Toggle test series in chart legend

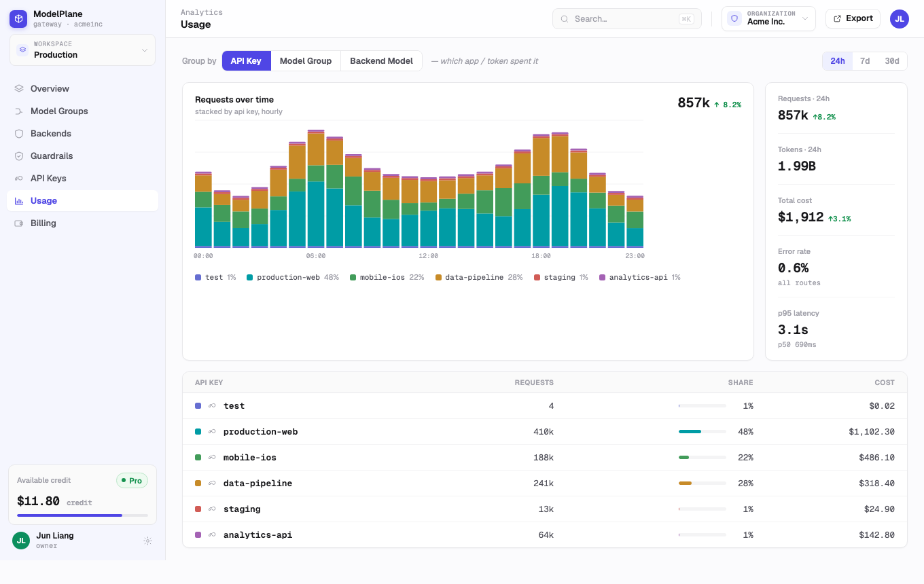(x=215, y=277)
